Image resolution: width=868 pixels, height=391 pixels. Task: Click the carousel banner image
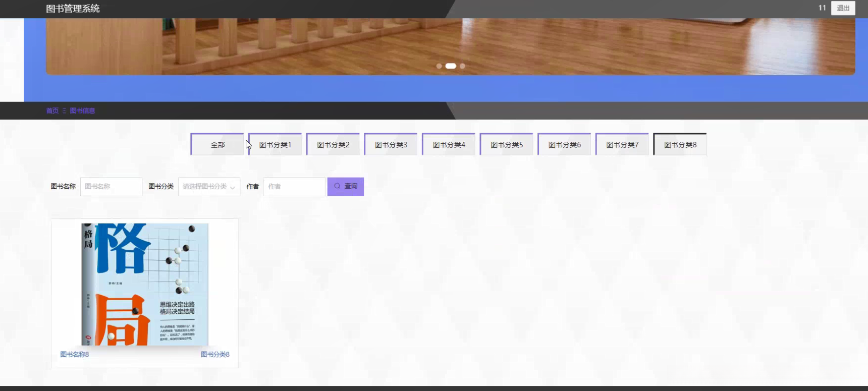pos(451,46)
